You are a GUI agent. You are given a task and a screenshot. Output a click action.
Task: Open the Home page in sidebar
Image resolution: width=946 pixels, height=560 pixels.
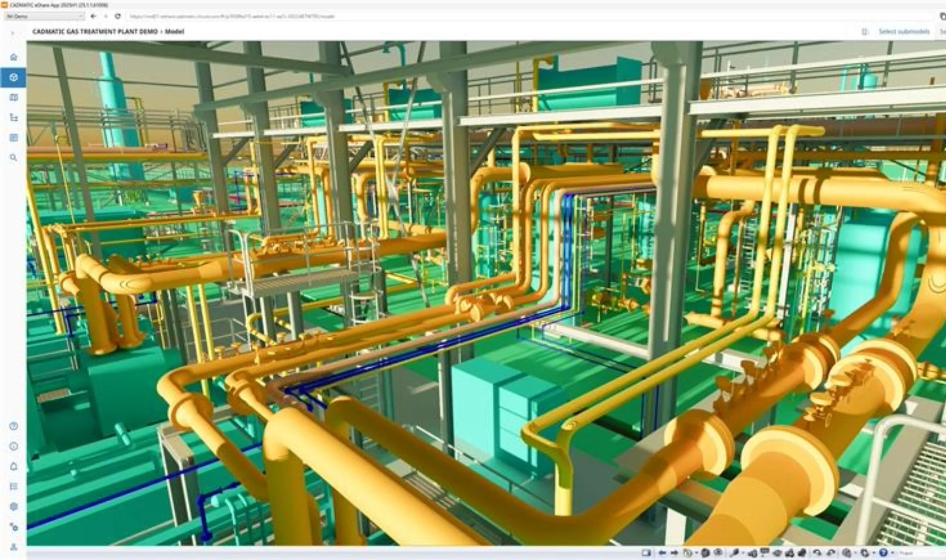click(x=14, y=57)
